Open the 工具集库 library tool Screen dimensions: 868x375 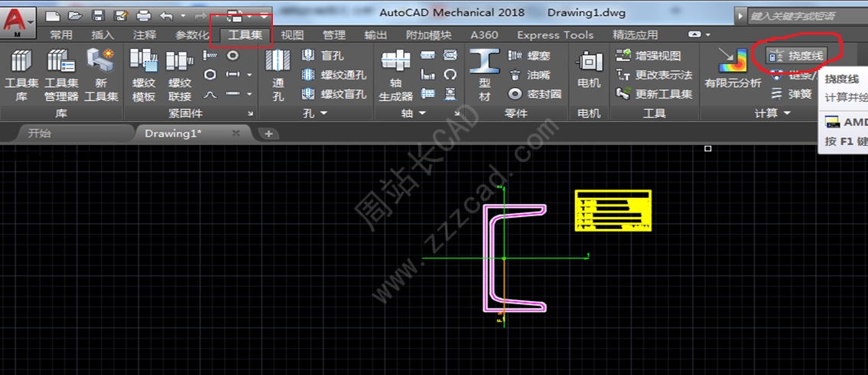[21, 75]
